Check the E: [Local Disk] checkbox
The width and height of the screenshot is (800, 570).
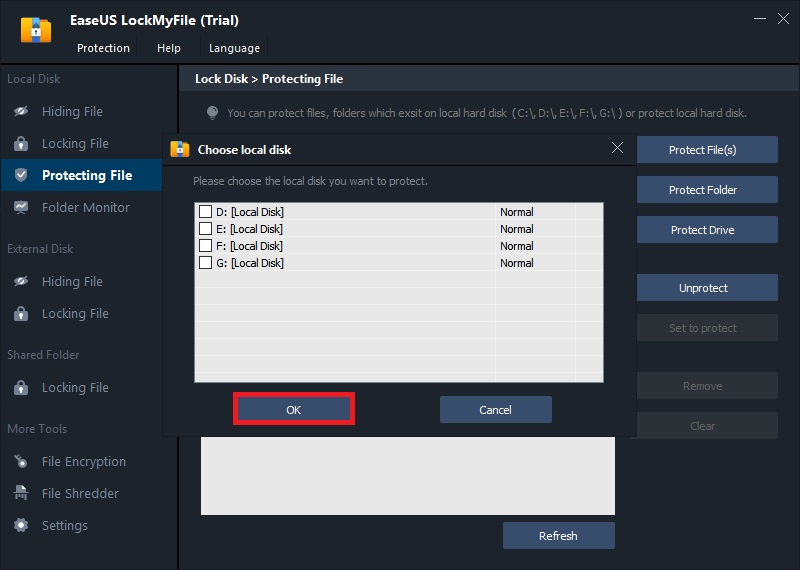(206, 228)
